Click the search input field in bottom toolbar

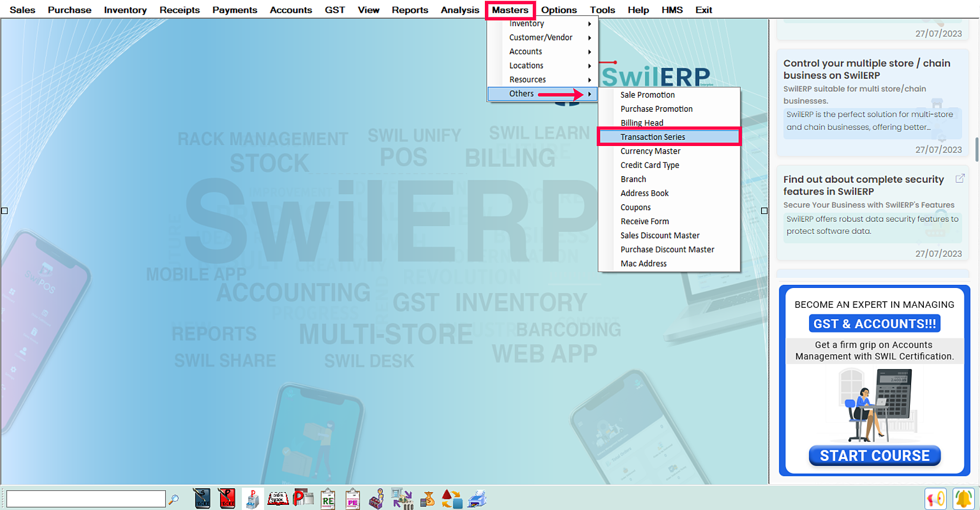[86, 499]
